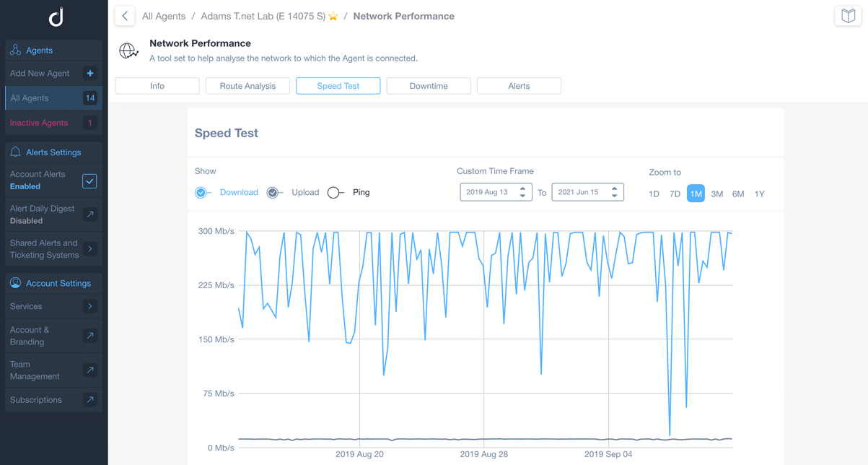Click the Alerts Settings bell icon
Image resolution: width=868 pixels, height=465 pixels.
pyautogui.click(x=17, y=152)
